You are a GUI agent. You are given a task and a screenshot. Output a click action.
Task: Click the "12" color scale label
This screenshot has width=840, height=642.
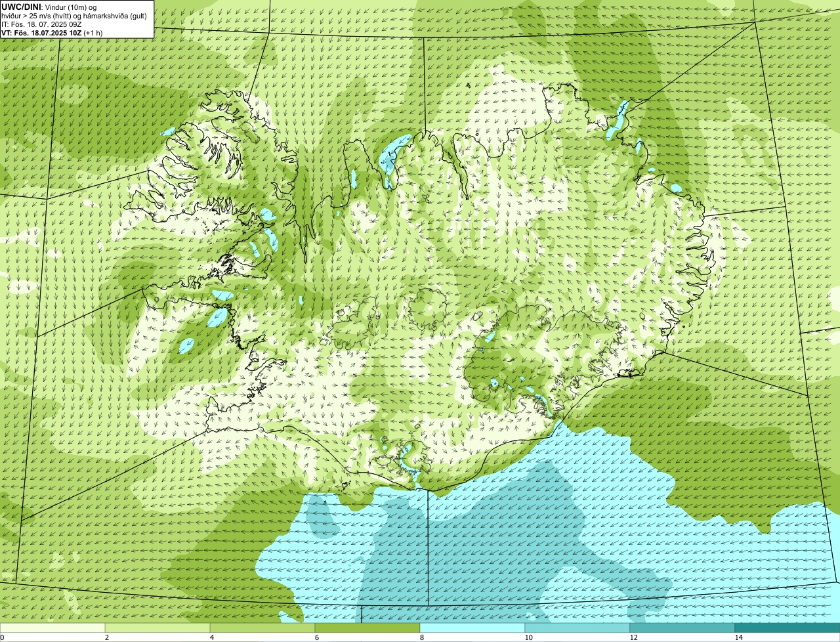pyautogui.click(x=634, y=637)
